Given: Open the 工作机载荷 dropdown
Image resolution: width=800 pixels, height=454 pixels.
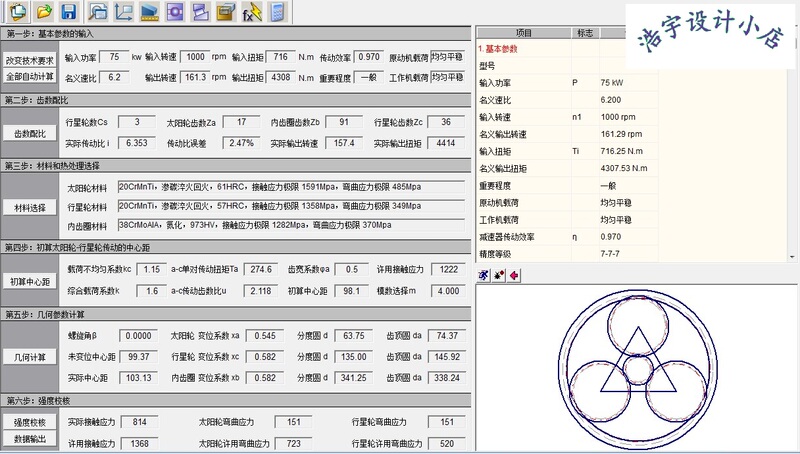Looking at the screenshot, I should [x=447, y=77].
